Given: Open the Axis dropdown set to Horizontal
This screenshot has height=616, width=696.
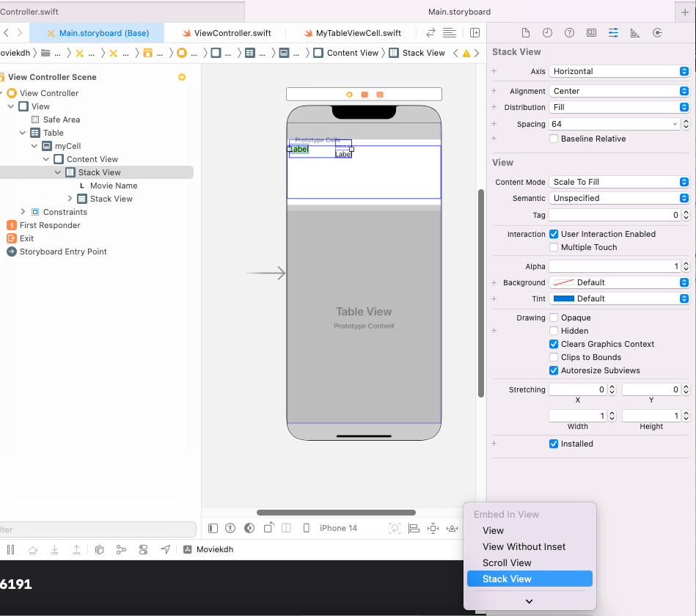Looking at the screenshot, I should coord(619,71).
